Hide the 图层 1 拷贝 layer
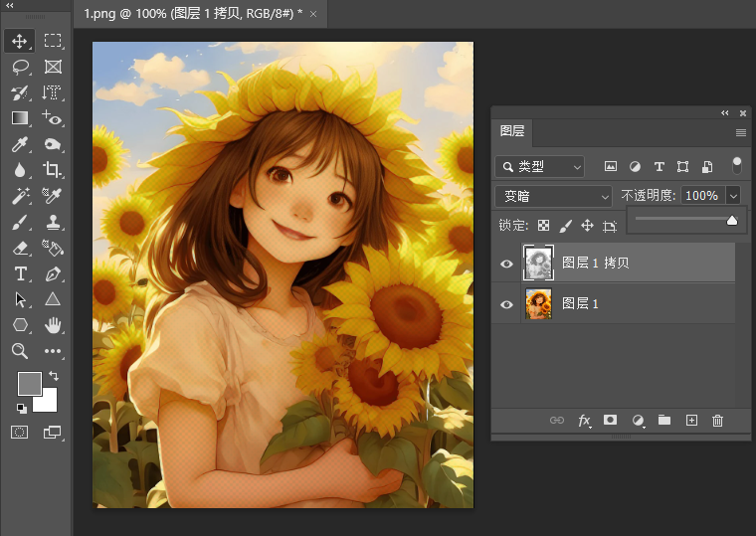 (x=506, y=264)
